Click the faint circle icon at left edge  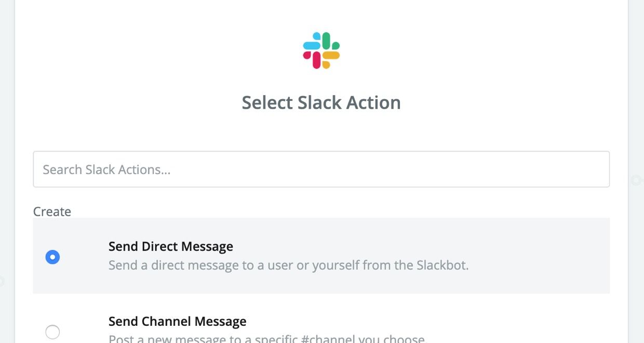[x=2, y=281]
